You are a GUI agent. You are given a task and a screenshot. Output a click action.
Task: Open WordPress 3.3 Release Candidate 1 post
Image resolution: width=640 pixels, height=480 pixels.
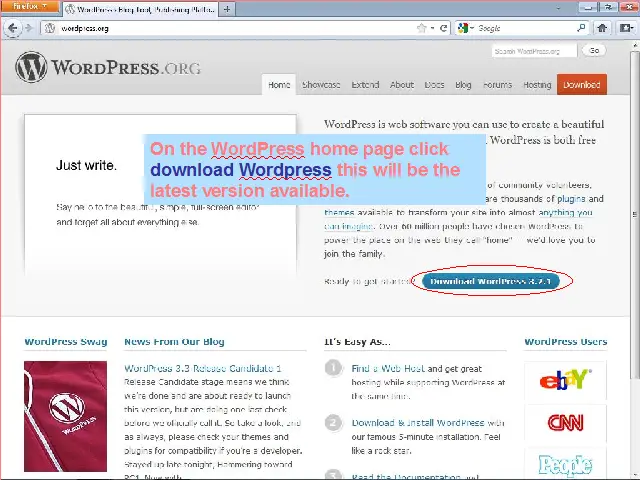click(x=202, y=368)
